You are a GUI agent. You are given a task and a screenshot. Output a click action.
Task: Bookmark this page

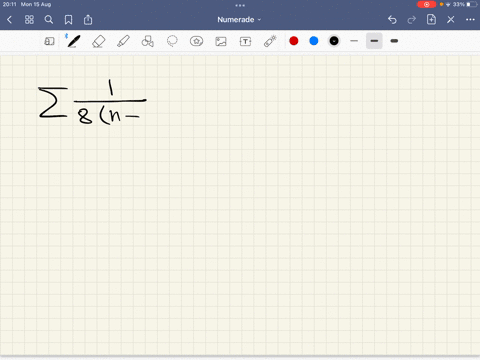[68, 20]
